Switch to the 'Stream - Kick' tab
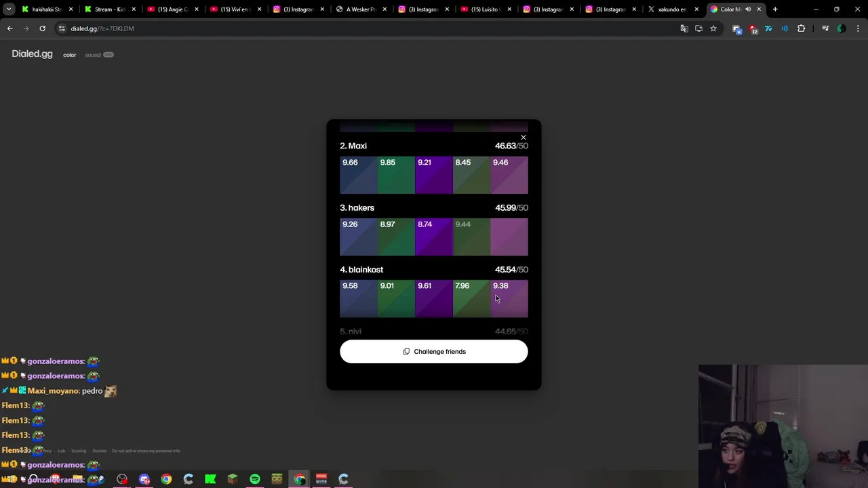Viewport: 868px width, 488px height. click(108, 9)
